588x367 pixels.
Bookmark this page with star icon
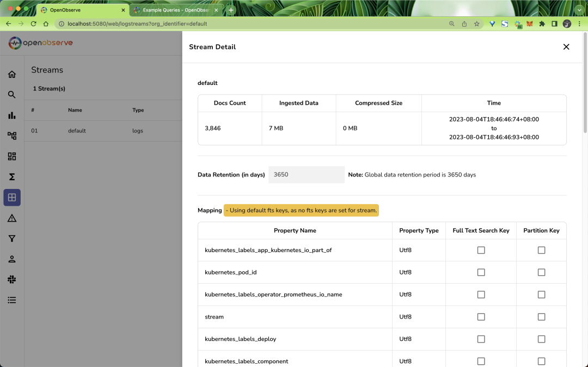coord(476,23)
